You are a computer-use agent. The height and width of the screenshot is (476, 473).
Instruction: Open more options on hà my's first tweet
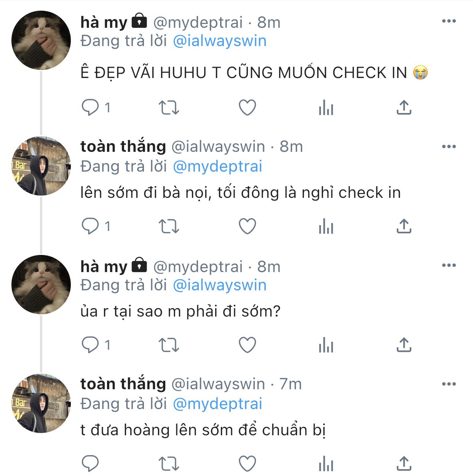[x=449, y=21]
